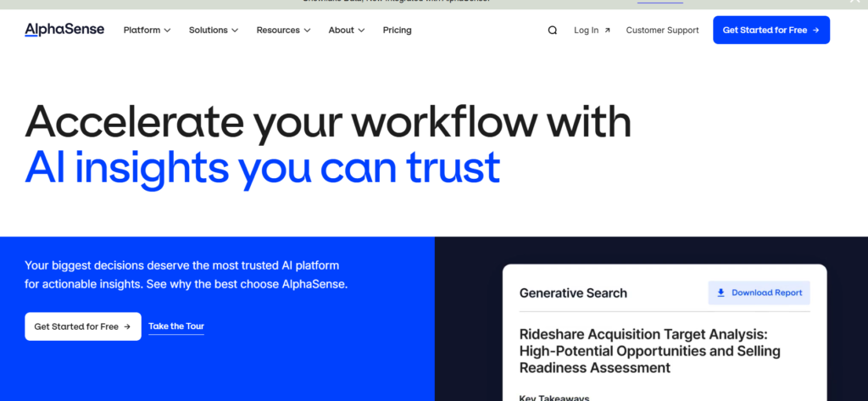This screenshot has width=868, height=401.
Task: Click the blue Get Started for Free button
Action: tap(771, 30)
